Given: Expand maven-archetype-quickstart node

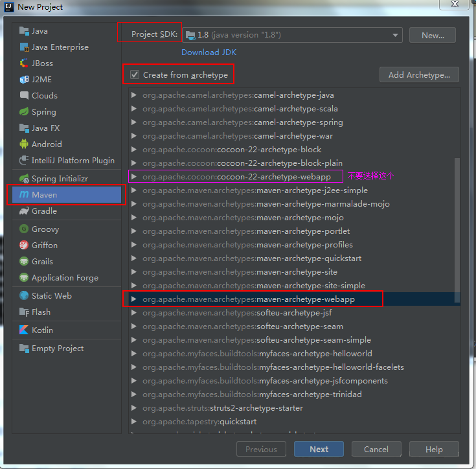Looking at the screenshot, I should 133,258.
